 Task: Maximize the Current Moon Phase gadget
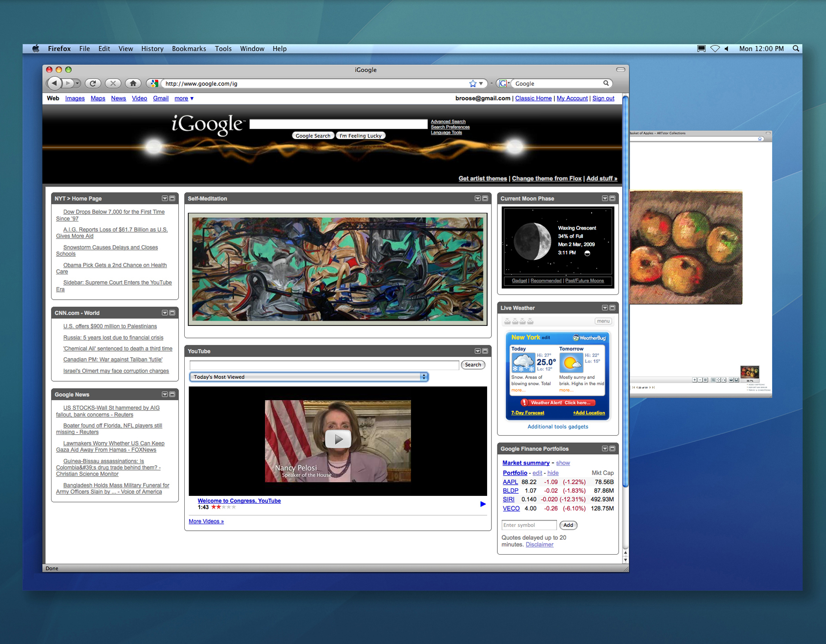[612, 198]
